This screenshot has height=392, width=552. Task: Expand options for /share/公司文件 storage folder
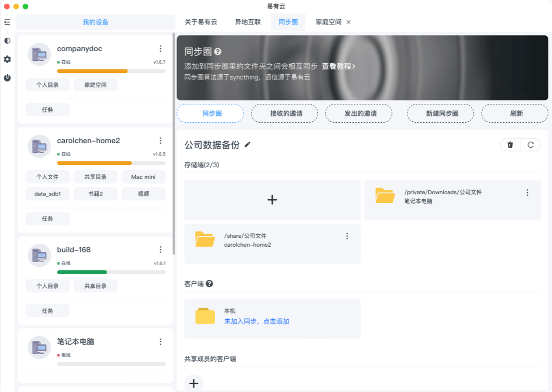[x=347, y=236]
